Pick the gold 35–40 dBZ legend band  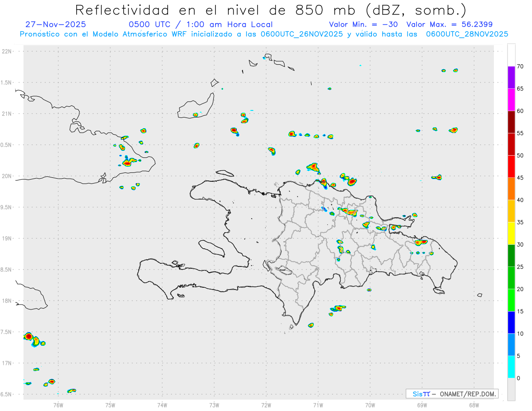511,211
